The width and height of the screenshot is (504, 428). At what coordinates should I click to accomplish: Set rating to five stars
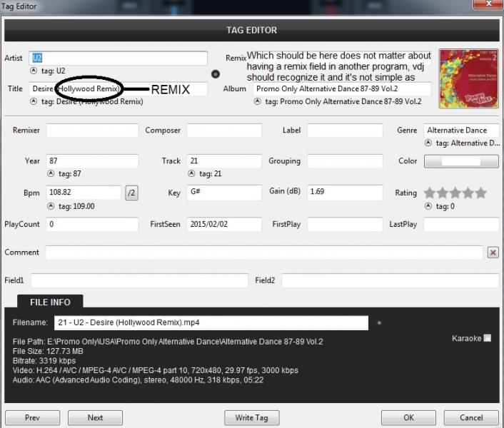481,193
